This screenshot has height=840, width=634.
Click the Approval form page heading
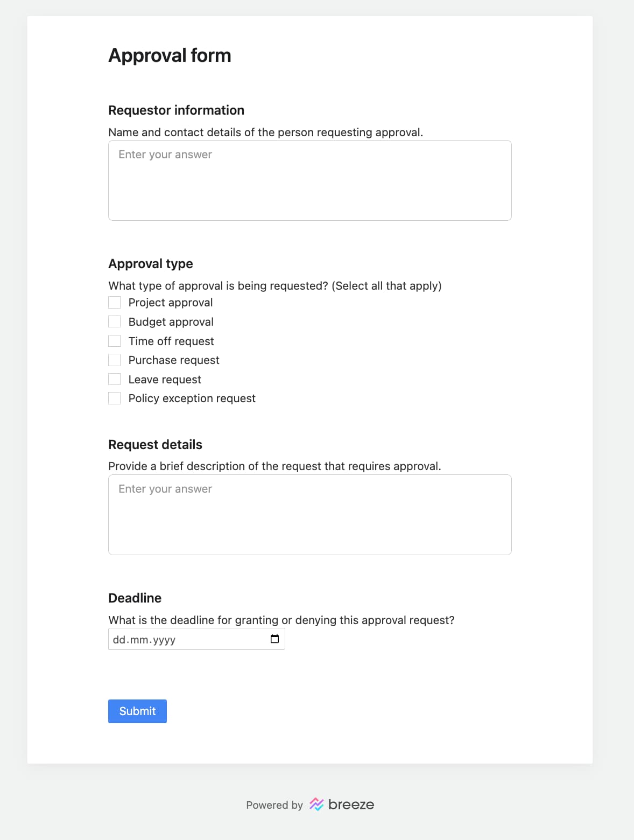(x=170, y=54)
